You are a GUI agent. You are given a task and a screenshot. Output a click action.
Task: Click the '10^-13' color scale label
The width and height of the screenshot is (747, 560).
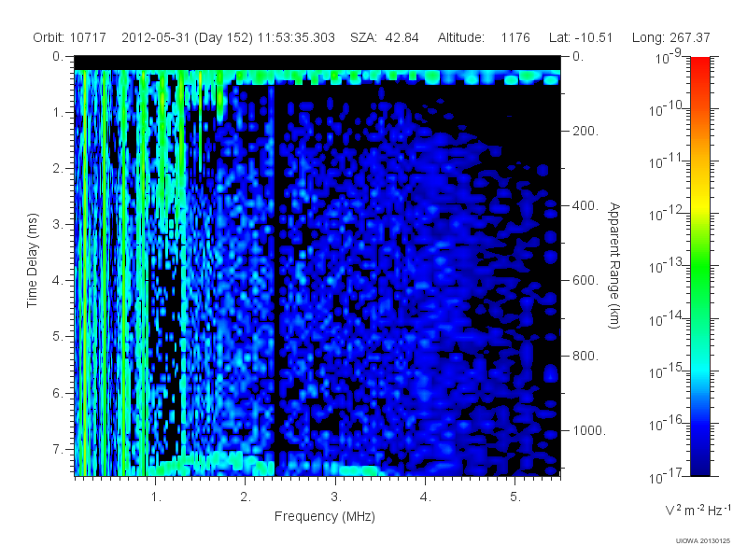(665, 266)
